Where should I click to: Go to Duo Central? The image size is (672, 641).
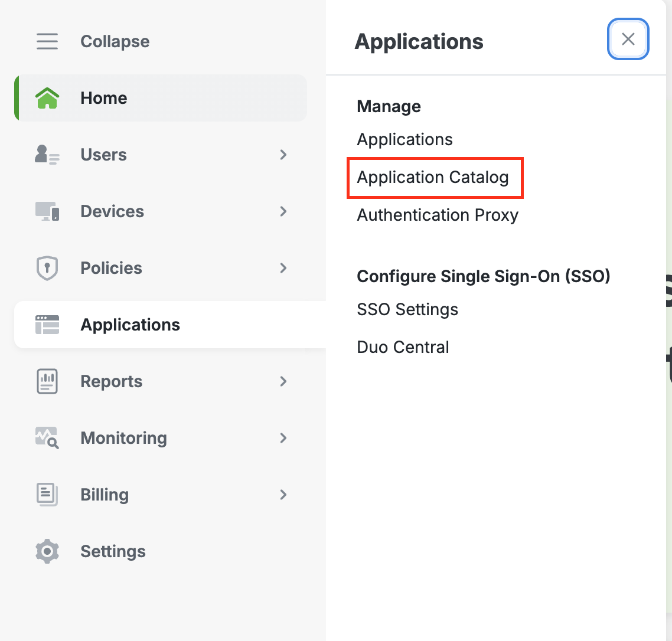[x=403, y=347]
